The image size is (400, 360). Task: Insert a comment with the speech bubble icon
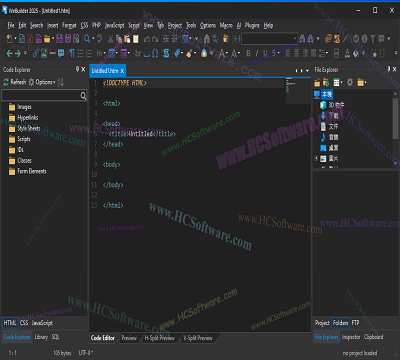click(61, 53)
